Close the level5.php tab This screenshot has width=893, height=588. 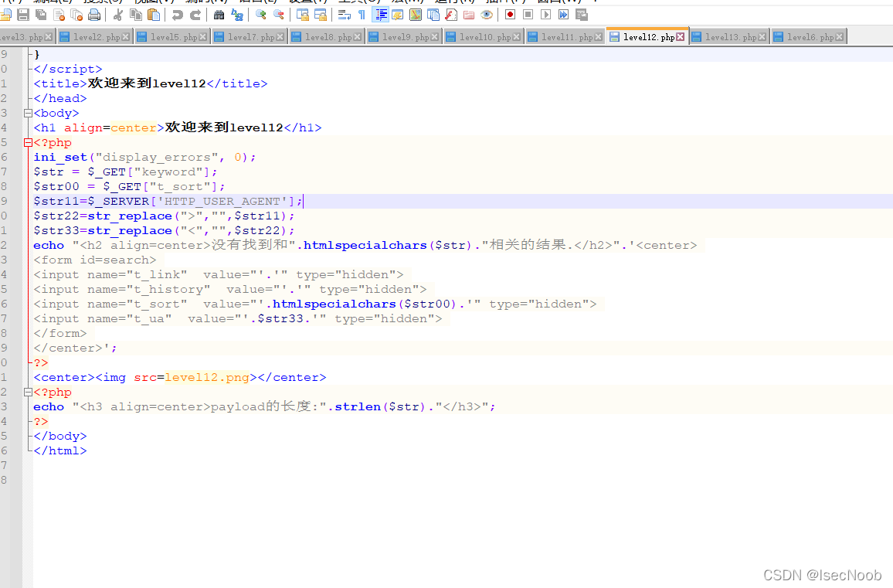point(202,37)
